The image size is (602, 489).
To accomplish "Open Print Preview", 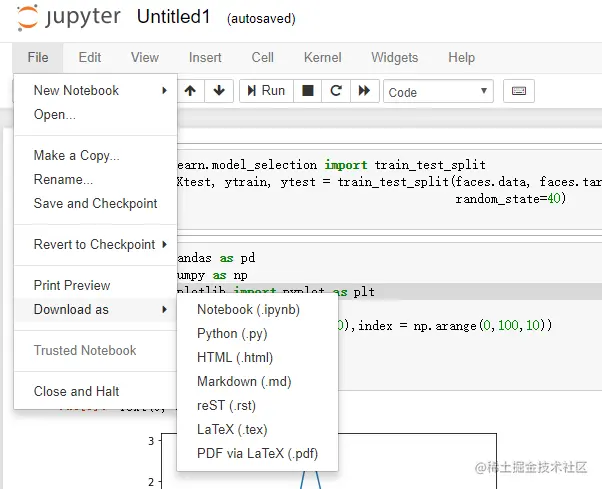I will coord(96,285).
